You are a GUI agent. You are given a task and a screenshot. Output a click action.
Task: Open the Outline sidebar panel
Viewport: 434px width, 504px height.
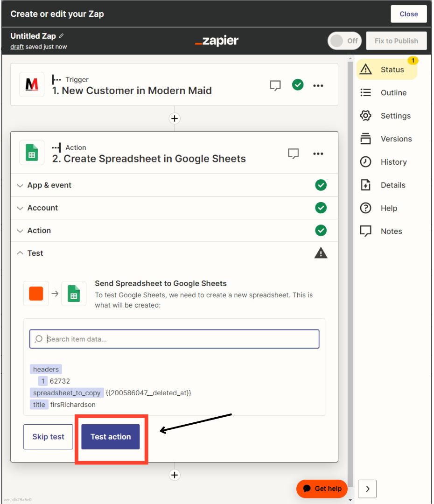pyautogui.click(x=393, y=93)
